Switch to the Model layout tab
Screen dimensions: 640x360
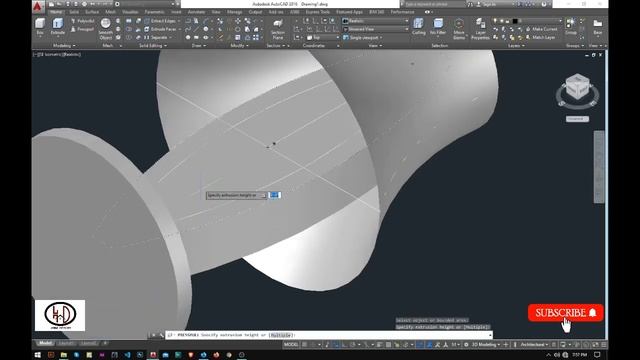click(45, 343)
